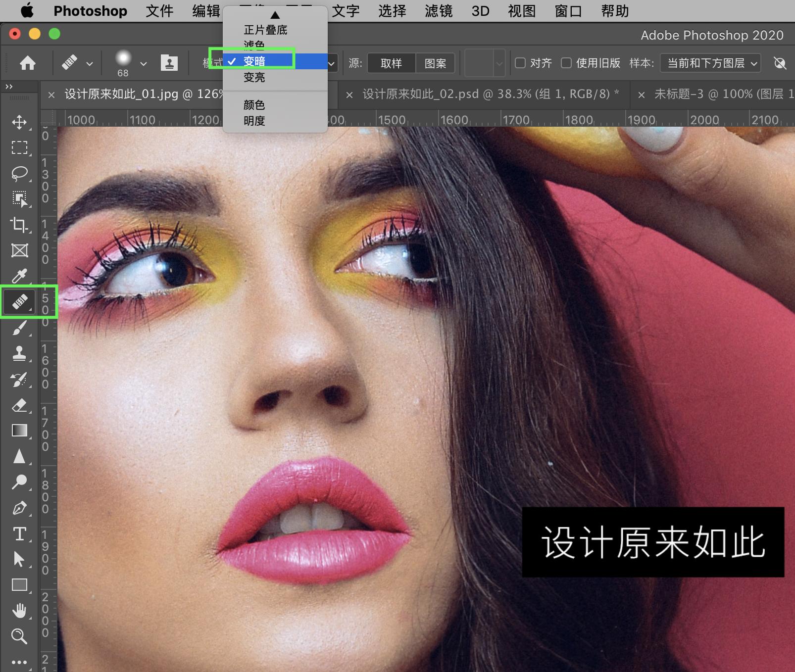795x672 pixels.
Task: Open the Photoshop application menu
Action: click(90, 11)
